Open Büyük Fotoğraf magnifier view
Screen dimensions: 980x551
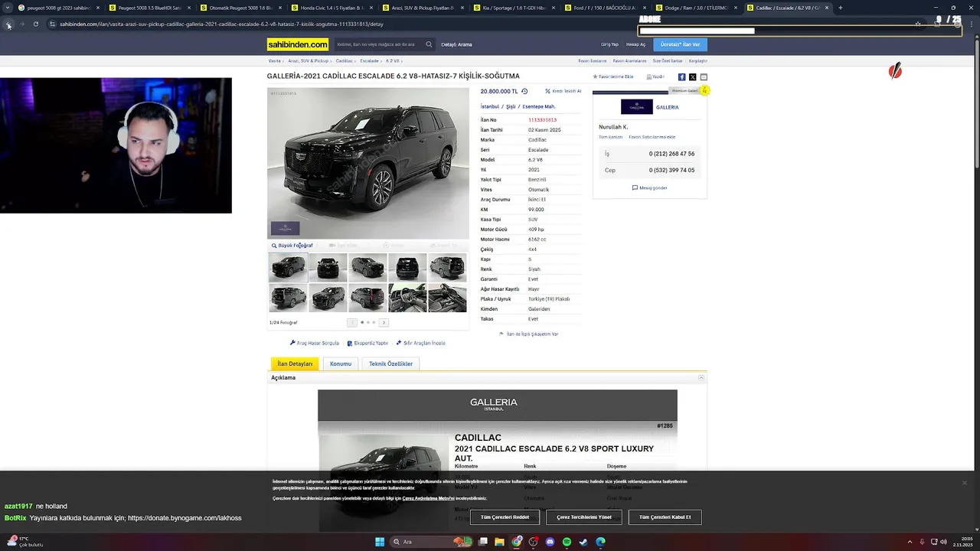coord(292,246)
